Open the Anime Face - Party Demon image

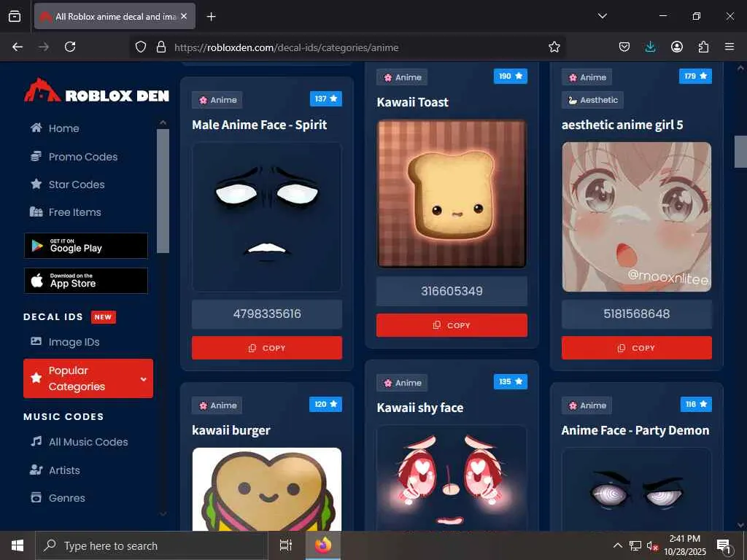tap(636, 489)
